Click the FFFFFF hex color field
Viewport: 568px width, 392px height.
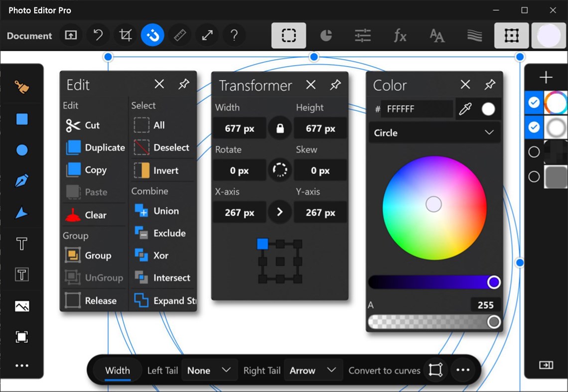(418, 109)
